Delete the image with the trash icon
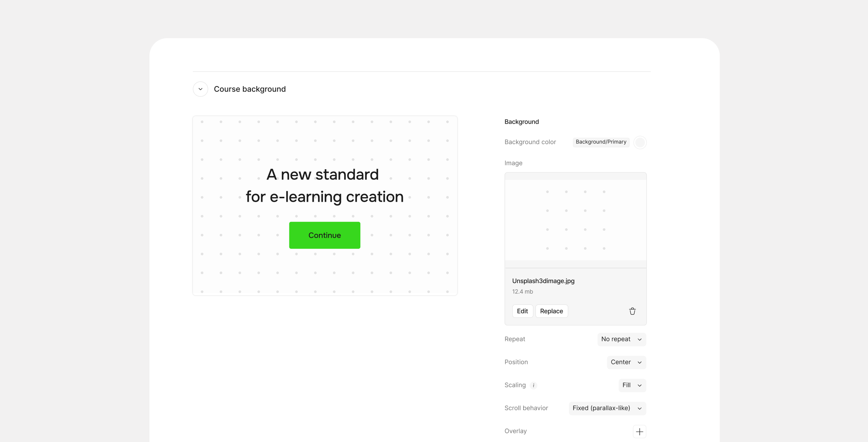Screen dimensions: 868x442 click(x=632, y=311)
